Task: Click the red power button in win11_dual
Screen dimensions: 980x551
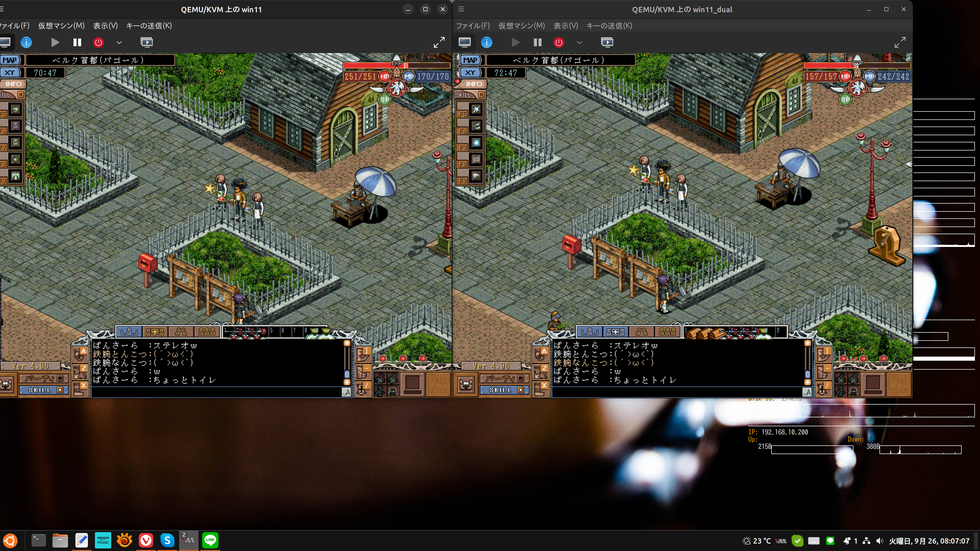Action: point(558,42)
